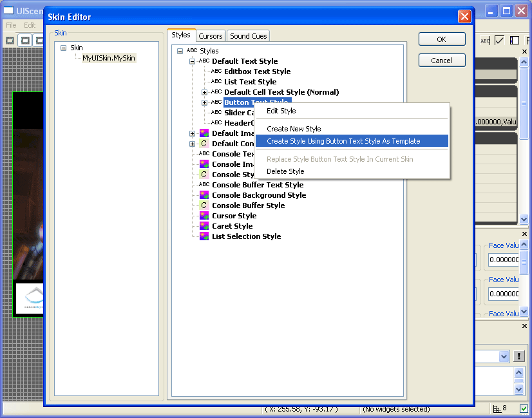Click the image icon beside Caret Style

click(203, 226)
